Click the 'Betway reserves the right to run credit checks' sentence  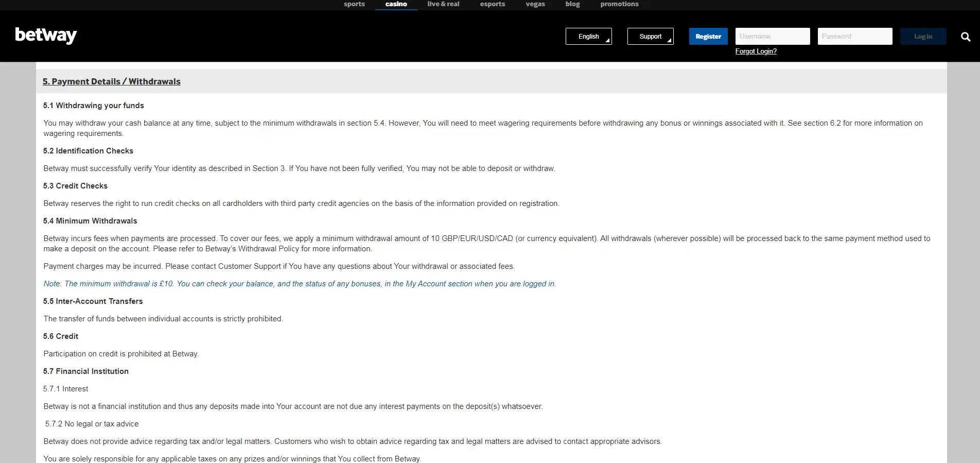coord(301,203)
